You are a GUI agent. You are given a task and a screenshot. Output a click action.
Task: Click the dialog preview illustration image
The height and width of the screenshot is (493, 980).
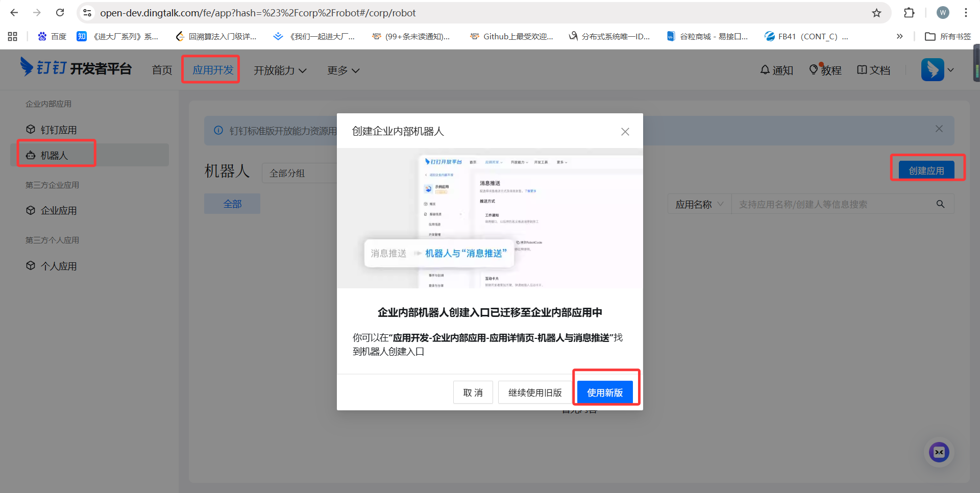(x=490, y=218)
